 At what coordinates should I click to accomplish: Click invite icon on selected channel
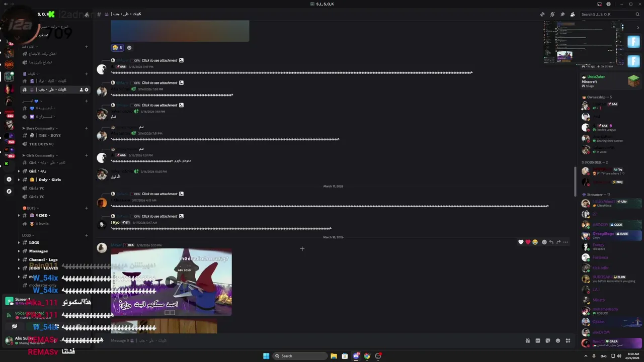82,89
